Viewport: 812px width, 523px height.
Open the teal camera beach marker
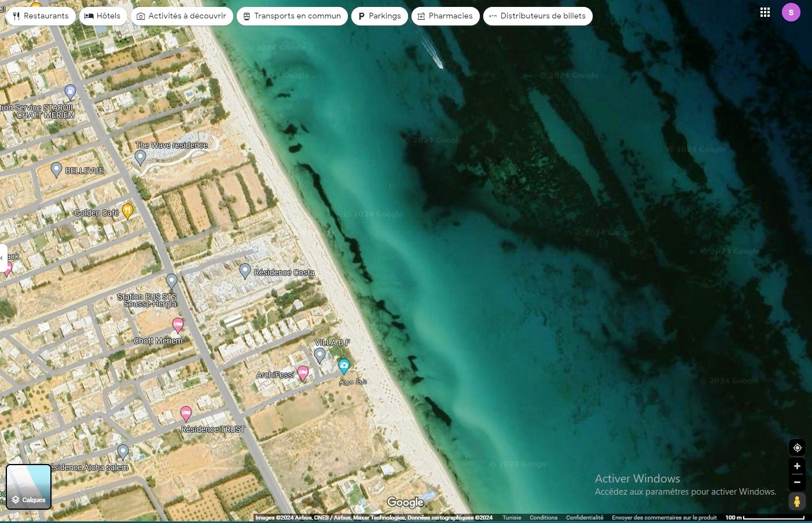[344, 365]
